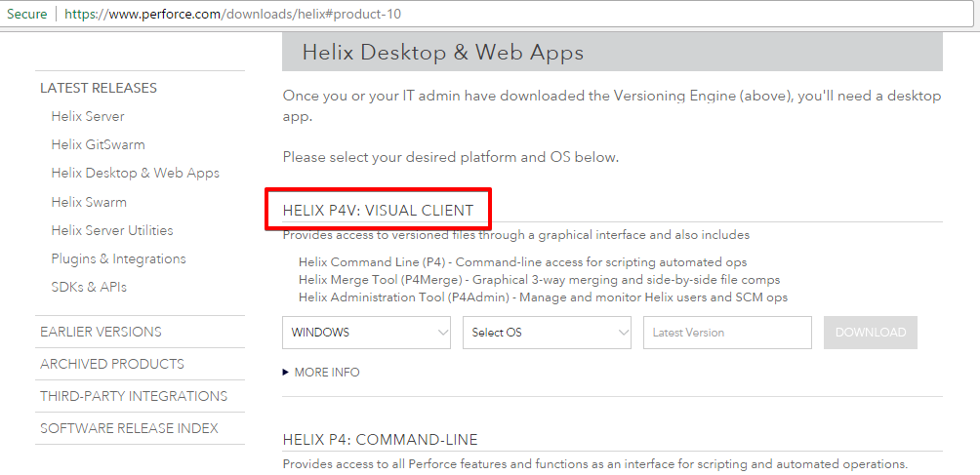Viewport: 980px width, 475px height.
Task: Open the EARLIER VERSIONS section
Action: point(101,332)
